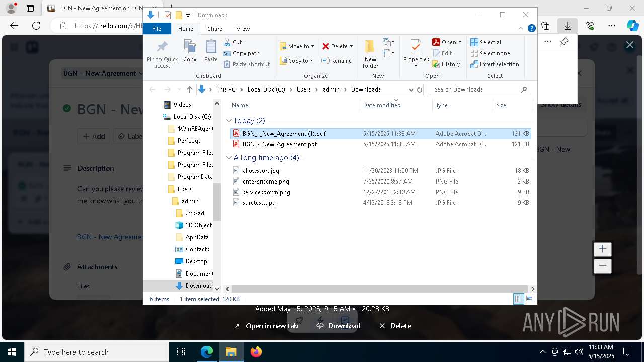The image size is (644, 362).
Task: Switch to the View ribbon tab
Action: (243, 29)
